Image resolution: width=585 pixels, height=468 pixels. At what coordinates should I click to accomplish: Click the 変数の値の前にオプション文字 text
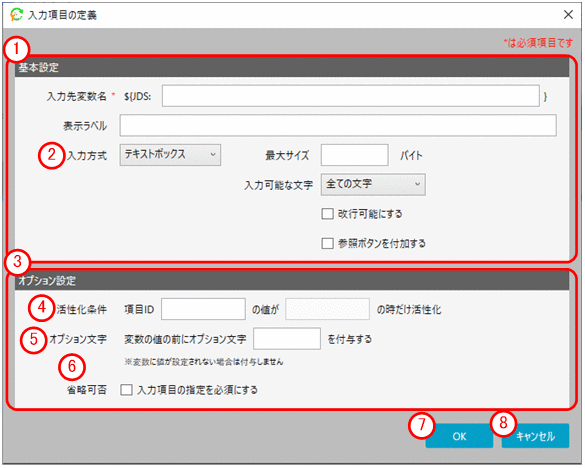185,339
